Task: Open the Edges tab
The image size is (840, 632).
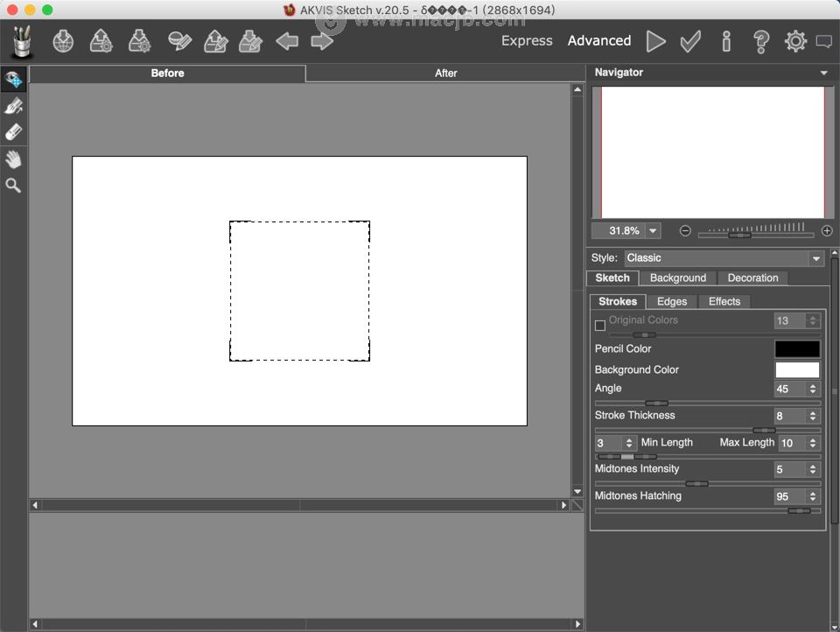Action: 672,301
